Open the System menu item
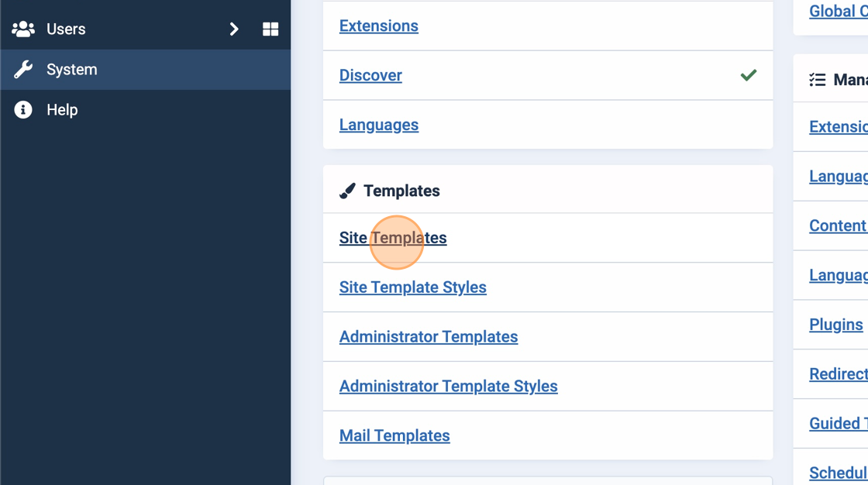868x485 pixels. 72,70
